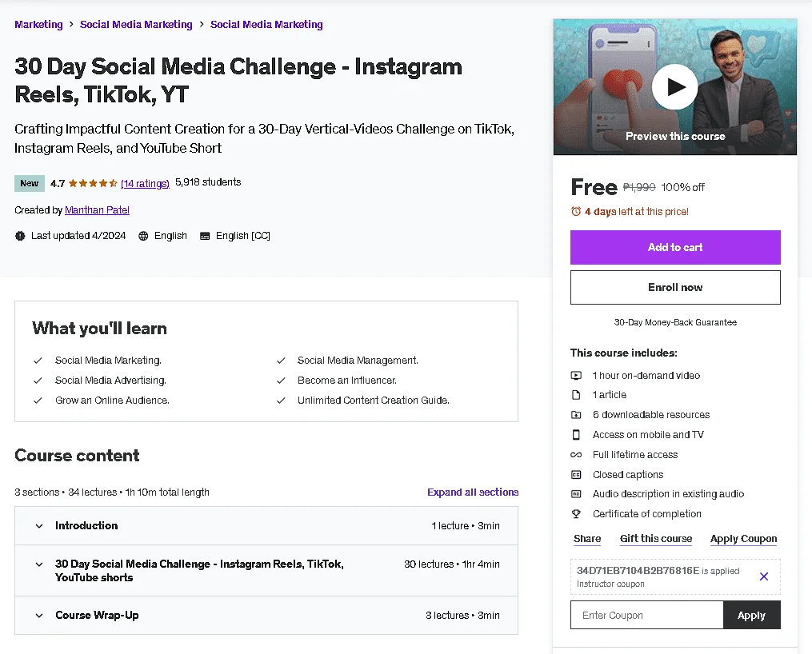The height and width of the screenshot is (654, 812).
Task: Click the 100% off discount text
Action: pyautogui.click(x=682, y=187)
